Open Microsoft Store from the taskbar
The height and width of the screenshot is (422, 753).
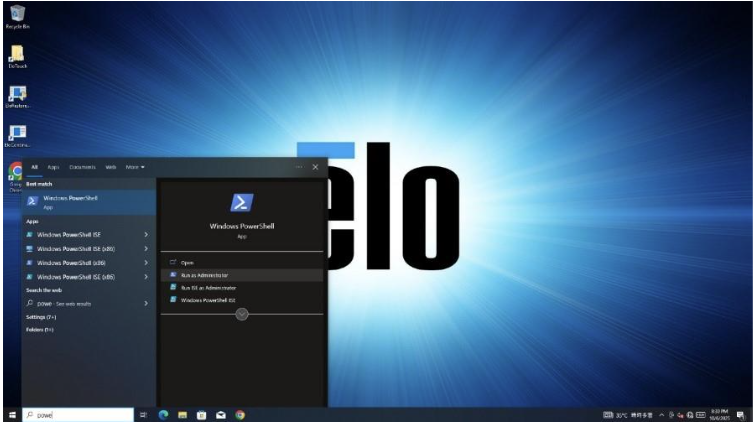[x=201, y=415]
